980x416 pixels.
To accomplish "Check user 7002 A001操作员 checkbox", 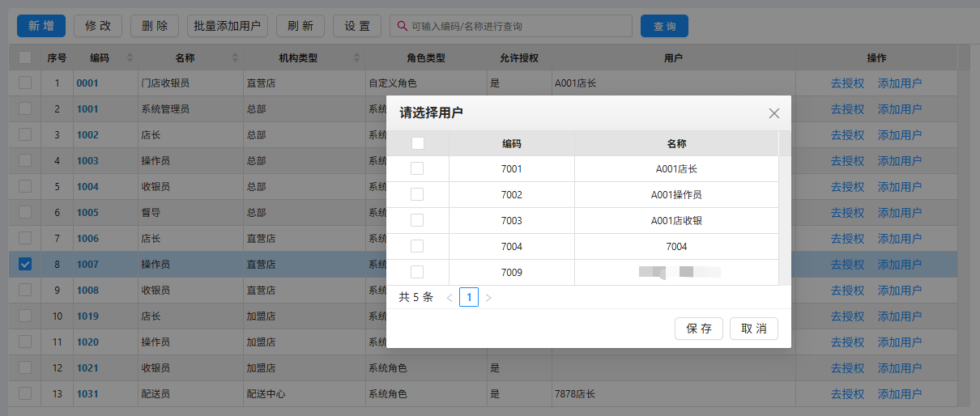I will tap(417, 195).
